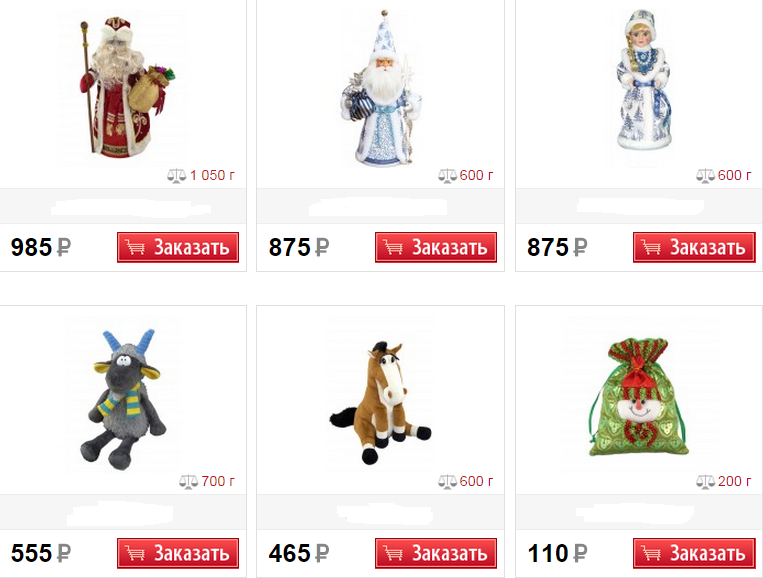Order the gray goat toy for 555 ₽
The image size is (763, 578).
178,553
